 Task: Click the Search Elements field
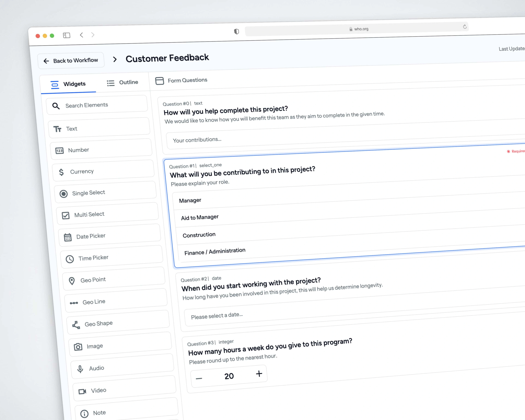click(97, 105)
